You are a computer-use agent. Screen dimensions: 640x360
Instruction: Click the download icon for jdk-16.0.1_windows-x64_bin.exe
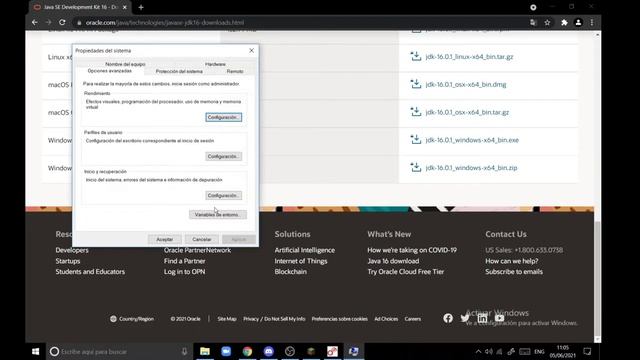tap(416, 140)
